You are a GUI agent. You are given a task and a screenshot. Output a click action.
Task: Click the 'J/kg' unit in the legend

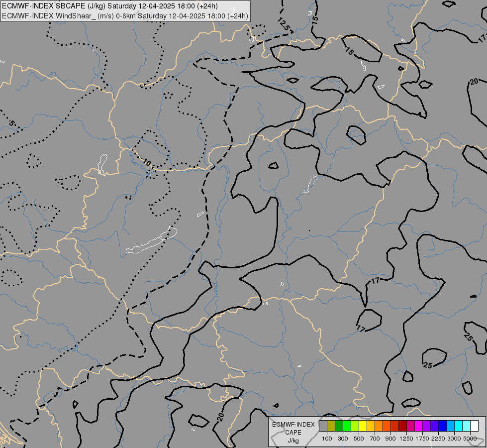point(293,441)
